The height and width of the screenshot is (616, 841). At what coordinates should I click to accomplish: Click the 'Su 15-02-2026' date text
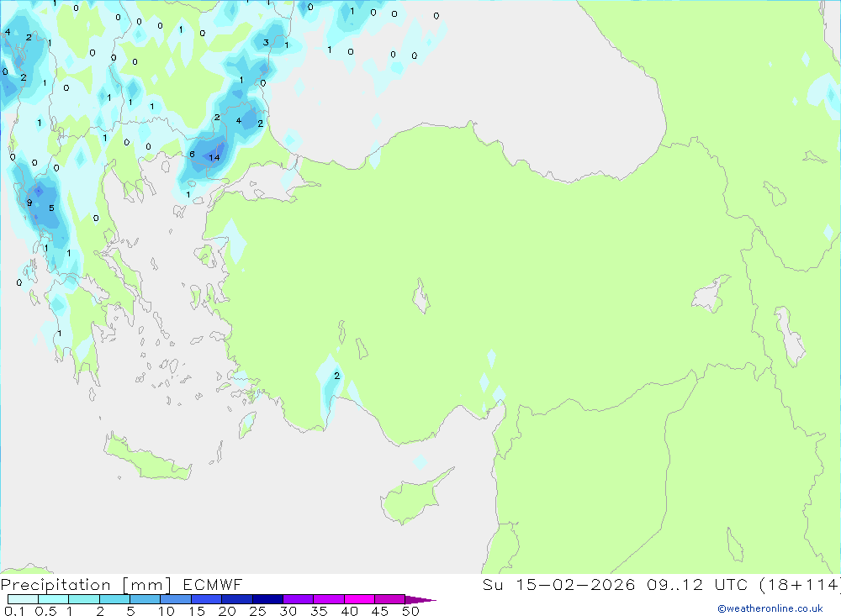[558, 584]
